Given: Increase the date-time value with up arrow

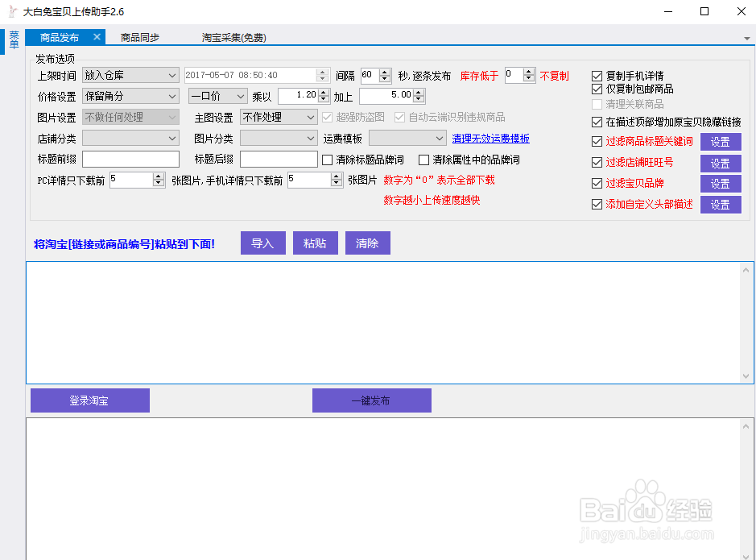Looking at the screenshot, I should [323, 72].
